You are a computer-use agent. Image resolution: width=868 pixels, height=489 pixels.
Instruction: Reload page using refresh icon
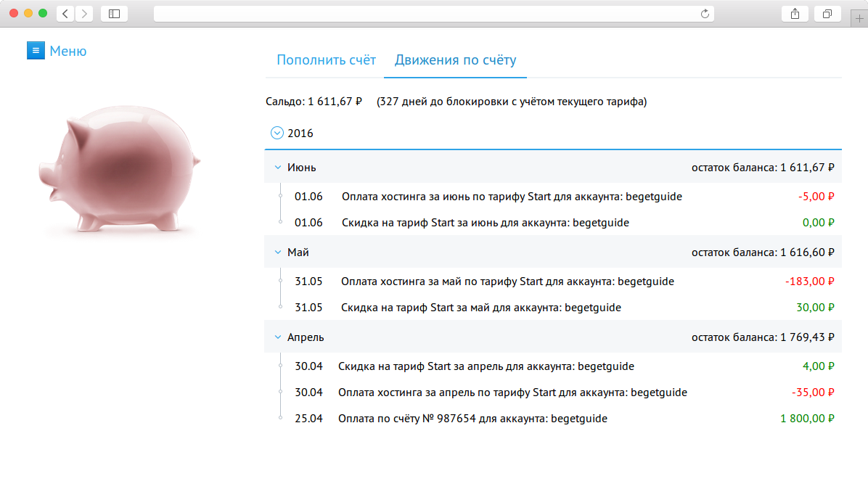click(705, 14)
